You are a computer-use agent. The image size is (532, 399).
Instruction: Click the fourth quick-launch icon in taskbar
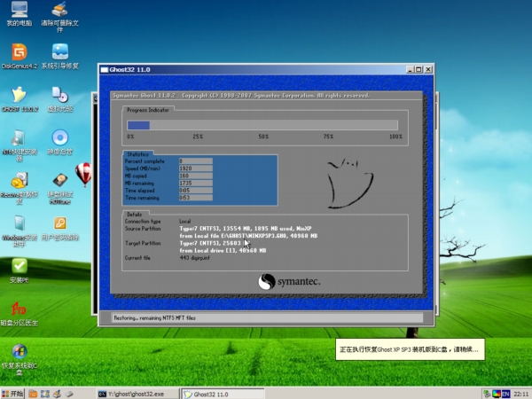[69, 394]
